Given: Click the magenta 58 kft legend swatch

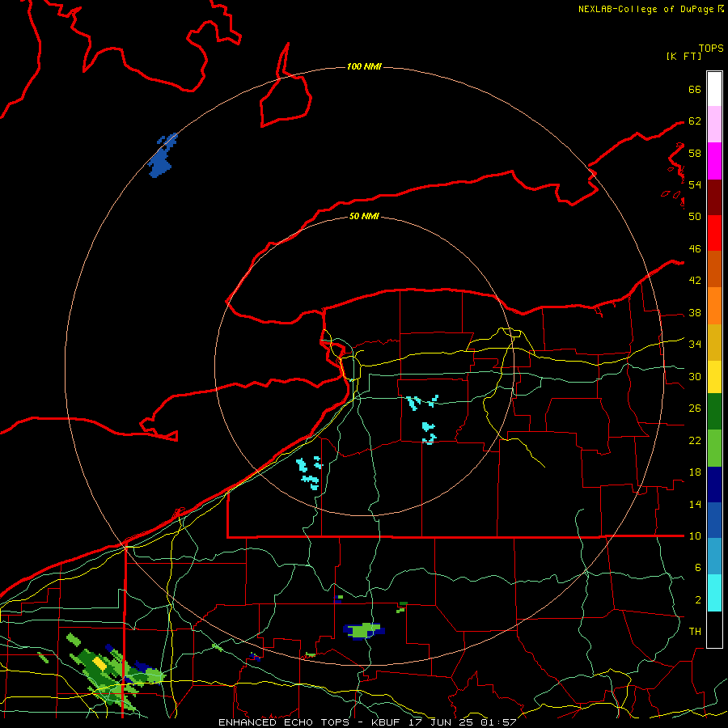Looking at the screenshot, I should (x=714, y=161).
